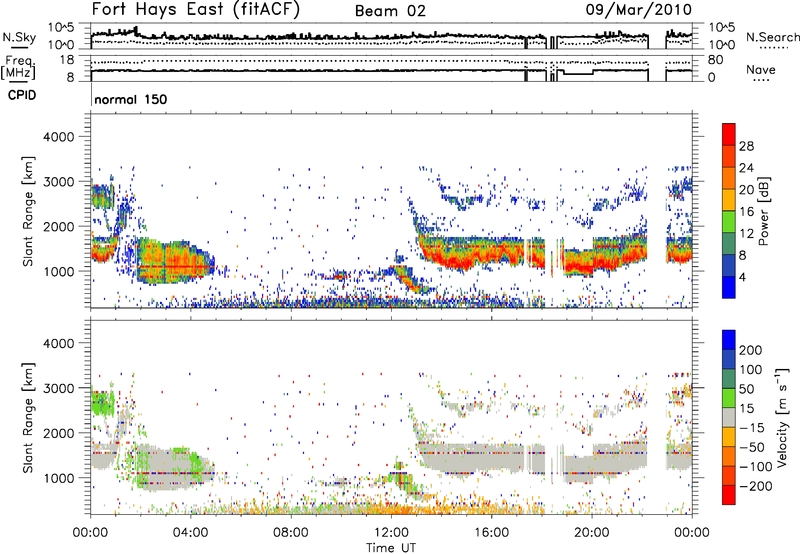The height and width of the screenshot is (554, 800).
Task: Click "2000" tick on velocity panel range axis
Action: 58,433
